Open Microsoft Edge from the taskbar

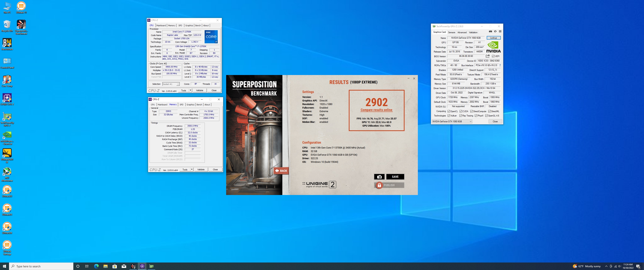[x=96, y=266]
